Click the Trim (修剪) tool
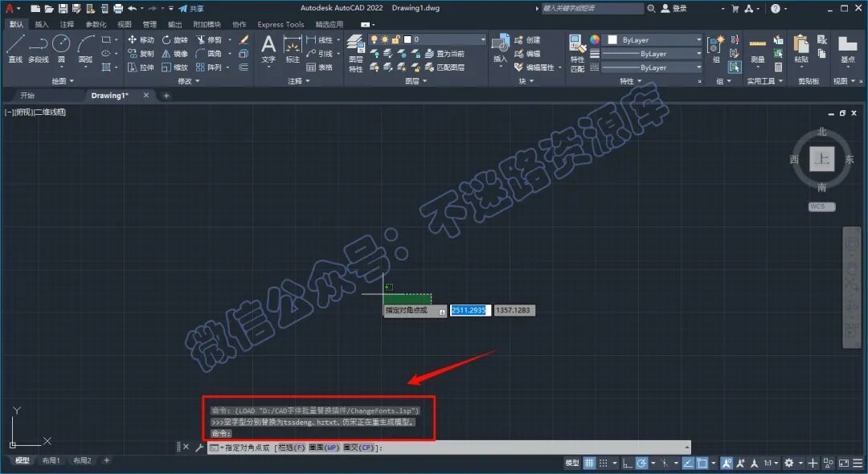The image size is (868, 474). pyautogui.click(x=209, y=40)
